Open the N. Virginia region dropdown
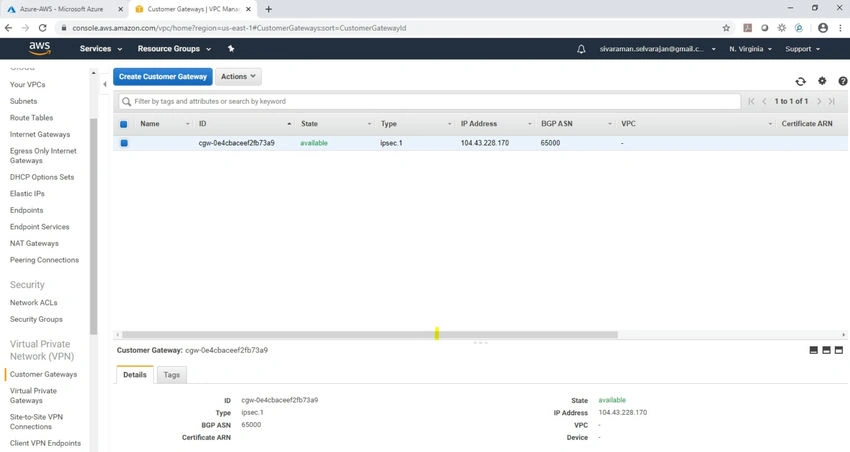The image size is (850, 452). point(750,49)
